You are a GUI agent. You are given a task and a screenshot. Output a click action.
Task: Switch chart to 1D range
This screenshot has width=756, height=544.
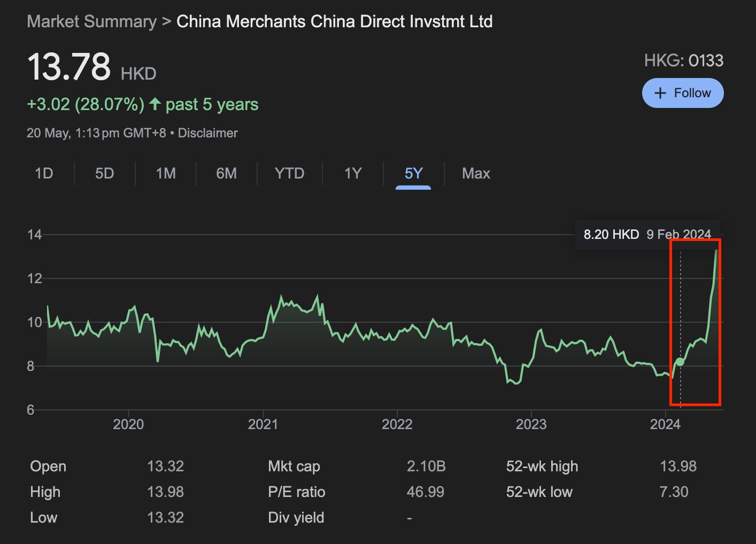coord(44,173)
